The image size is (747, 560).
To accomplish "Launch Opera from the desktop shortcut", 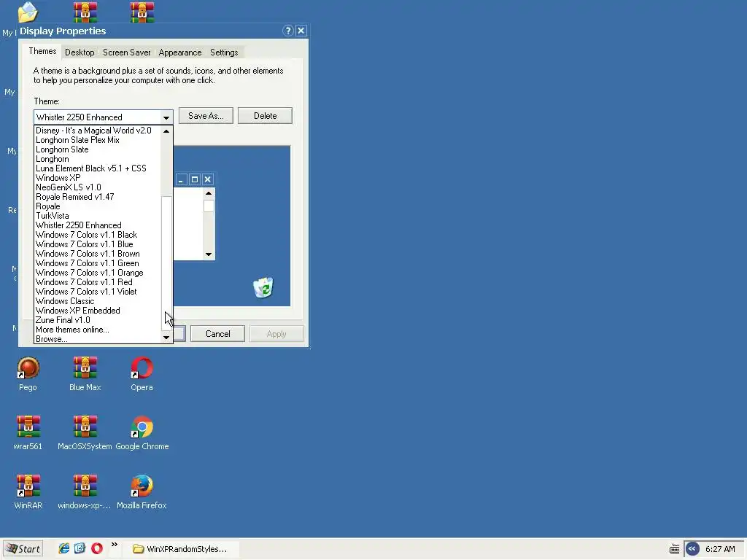I will coord(142,368).
